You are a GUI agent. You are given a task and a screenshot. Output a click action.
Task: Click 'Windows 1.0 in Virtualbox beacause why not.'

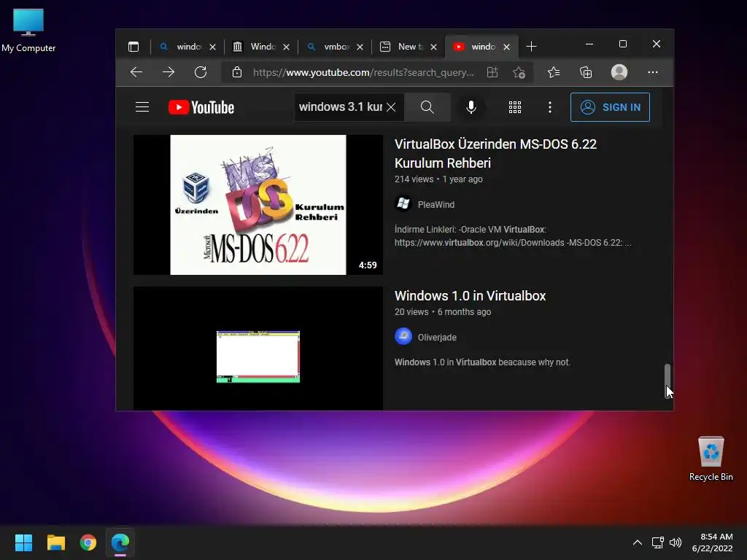482,362
